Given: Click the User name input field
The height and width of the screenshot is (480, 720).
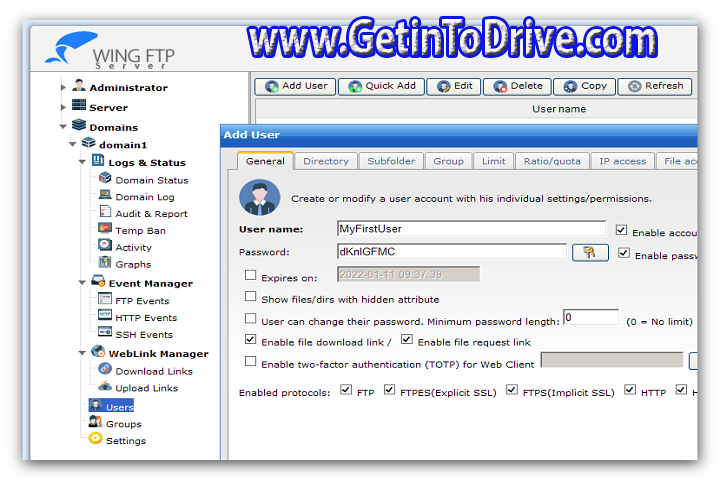Looking at the screenshot, I should 471,228.
